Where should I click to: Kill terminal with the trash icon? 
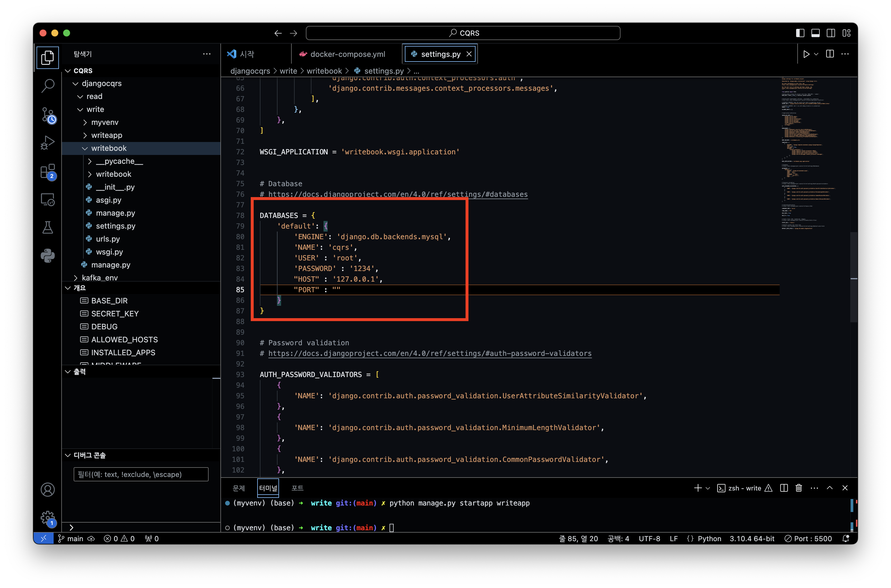(799, 488)
